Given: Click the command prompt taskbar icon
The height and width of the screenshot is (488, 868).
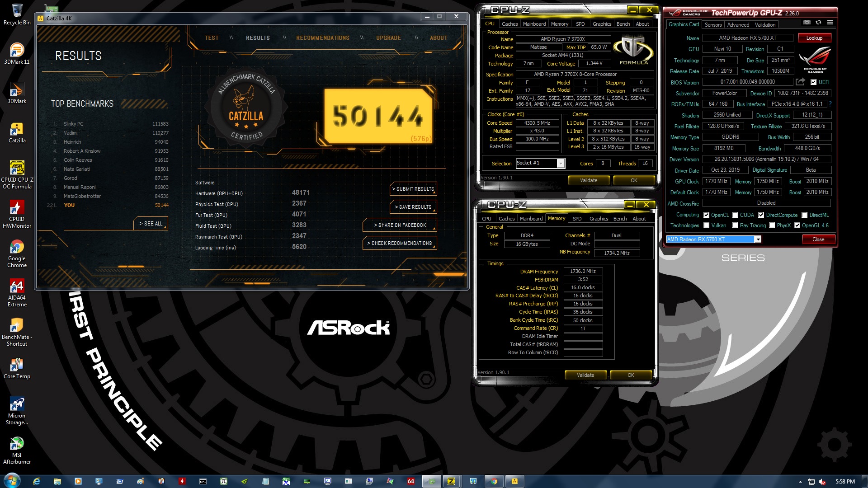Looking at the screenshot, I should 203,481.
